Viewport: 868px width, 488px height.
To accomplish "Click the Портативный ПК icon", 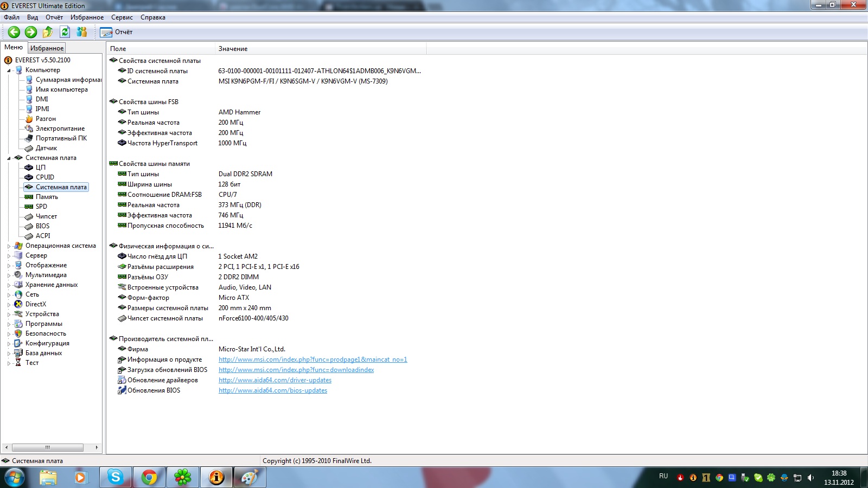I will coord(29,138).
